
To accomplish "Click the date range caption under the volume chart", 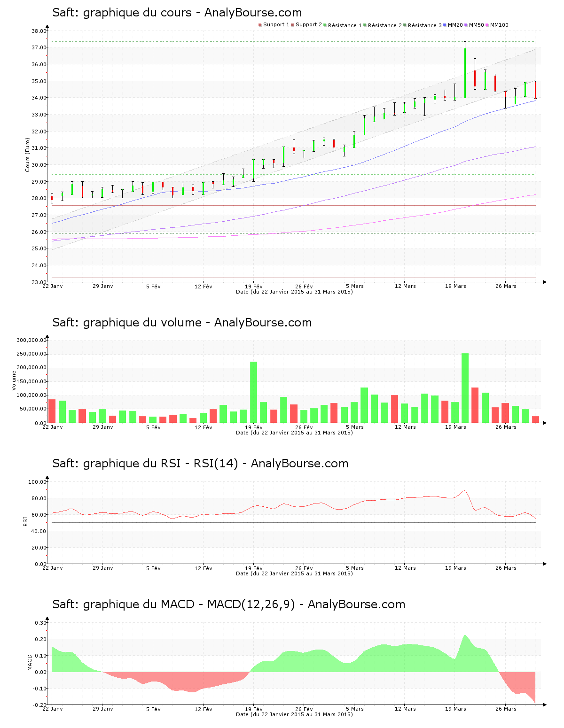I will pyautogui.click(x=294, y=433).
